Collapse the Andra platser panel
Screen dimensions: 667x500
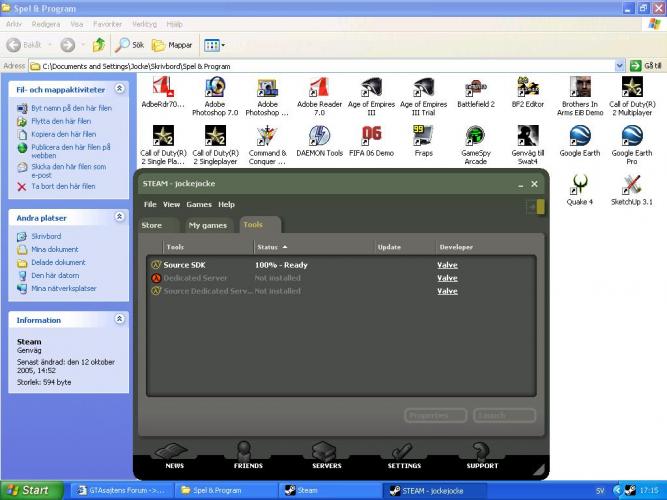pos(120,217)
